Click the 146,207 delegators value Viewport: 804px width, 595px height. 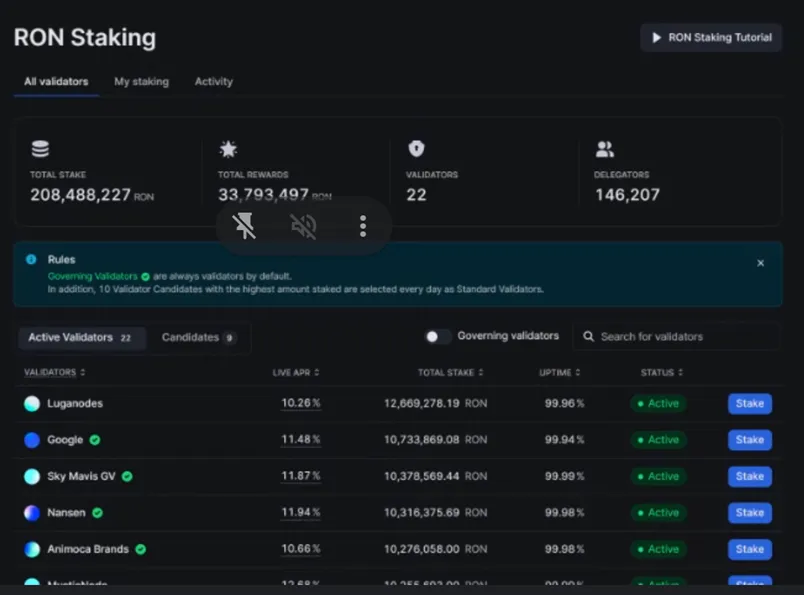pyautogui.click(x=627, y=195)
